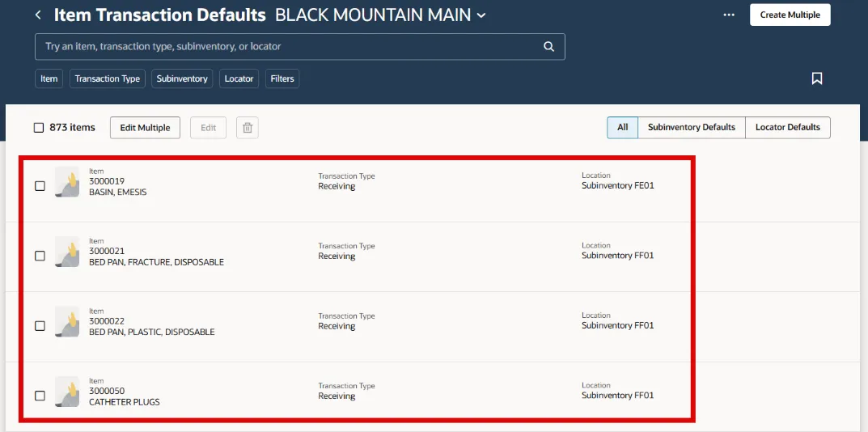Select the 3000019 item number text
The height and width of the screenshot is (432, 868).
point(107,181)
